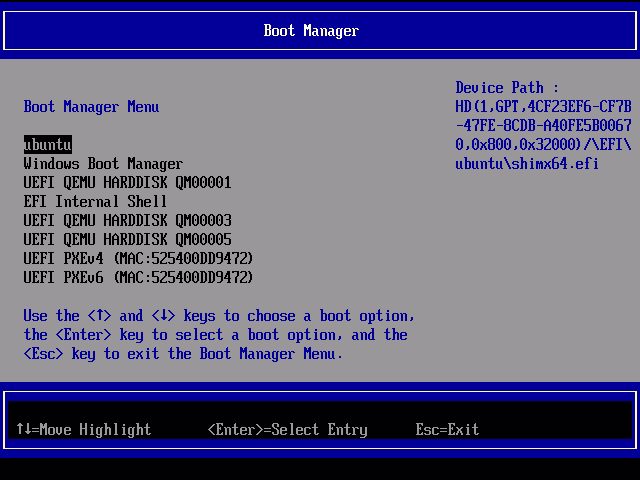Select UEFI QEMU HARDDISK QM00001 entry
This screenshot has width=640, height=480.
(x=127, y=182)
